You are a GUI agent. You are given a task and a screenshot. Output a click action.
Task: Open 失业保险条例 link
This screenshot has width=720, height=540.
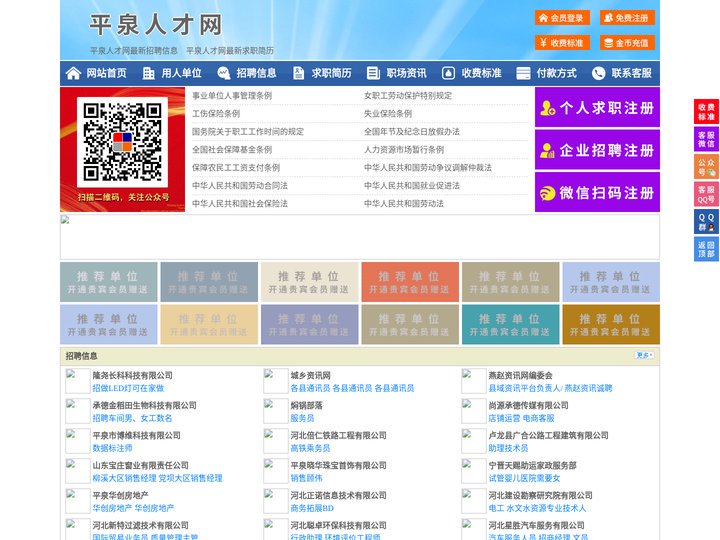coord(388,113)
